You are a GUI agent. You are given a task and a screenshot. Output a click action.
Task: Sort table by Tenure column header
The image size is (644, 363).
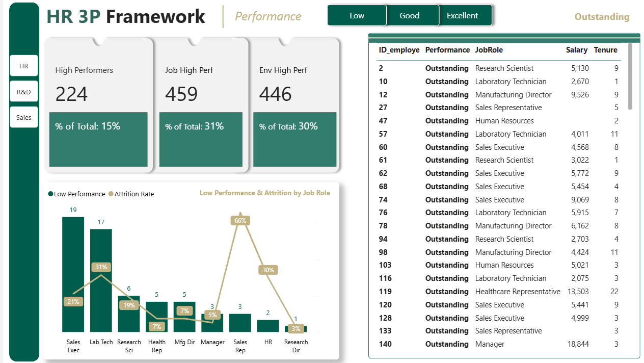(x=605, y=50)
